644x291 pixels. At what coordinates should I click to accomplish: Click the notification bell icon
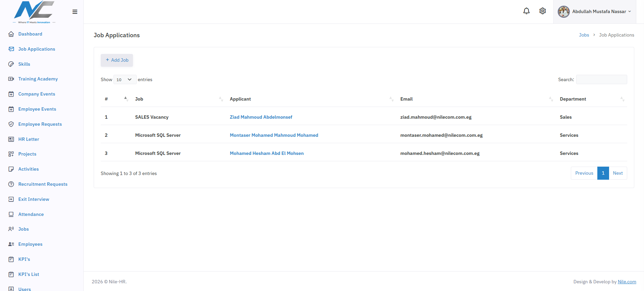(526, 11)
